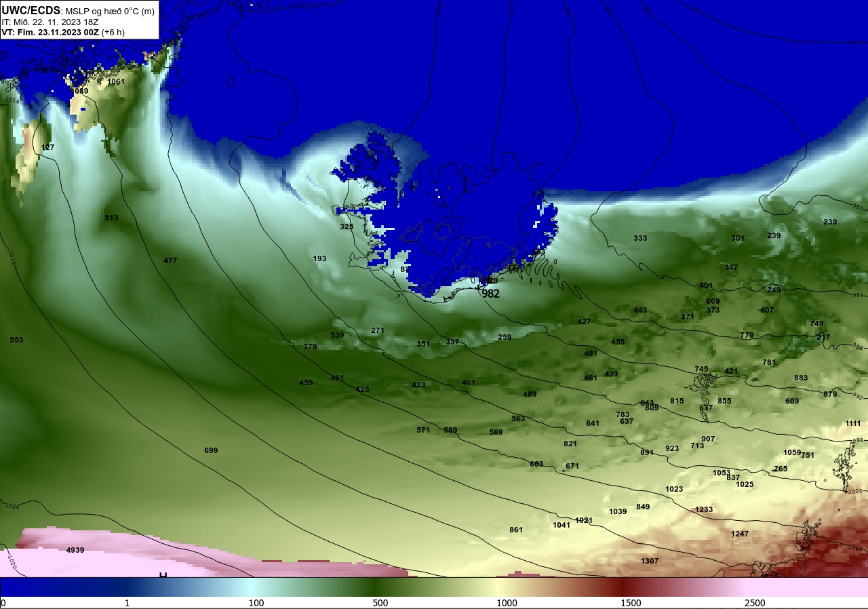Click the 455 height value
Viewport: 868px width, 609px height.
(x=618, y=342)
